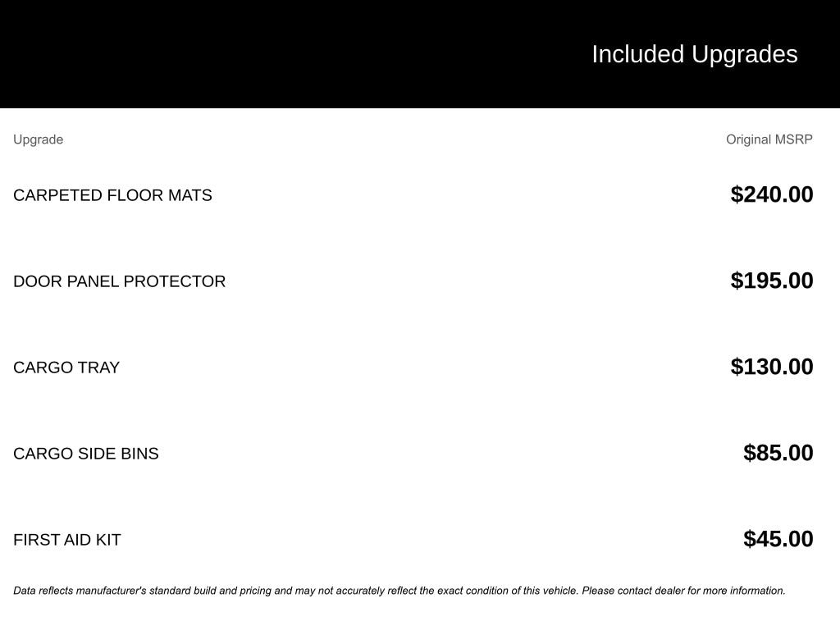Image resolution: width=840 pixels, height=630 pixels.
Task: Click the word "manufacturer's" in the disclaimer
Action: point(111,591)
